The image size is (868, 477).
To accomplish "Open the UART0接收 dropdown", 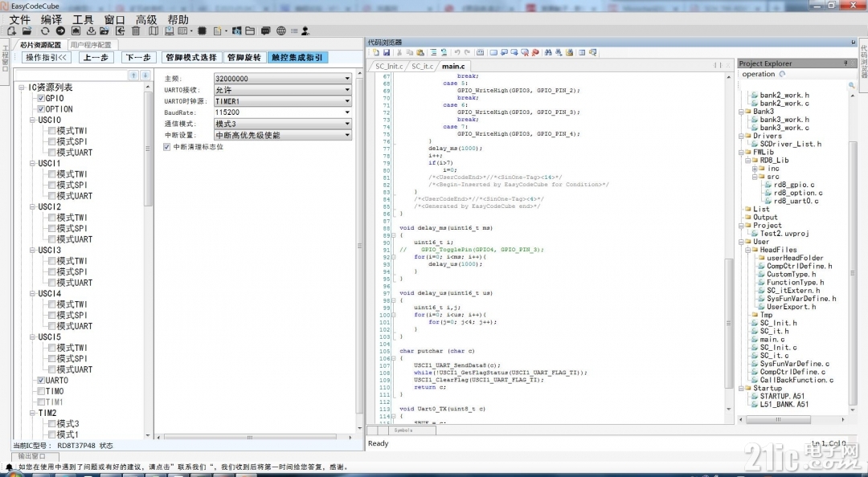I will click(x=283, y=90).
